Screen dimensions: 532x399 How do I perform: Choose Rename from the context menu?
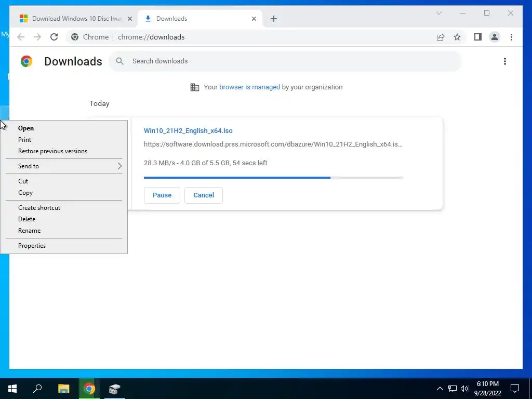coord(64,231)
